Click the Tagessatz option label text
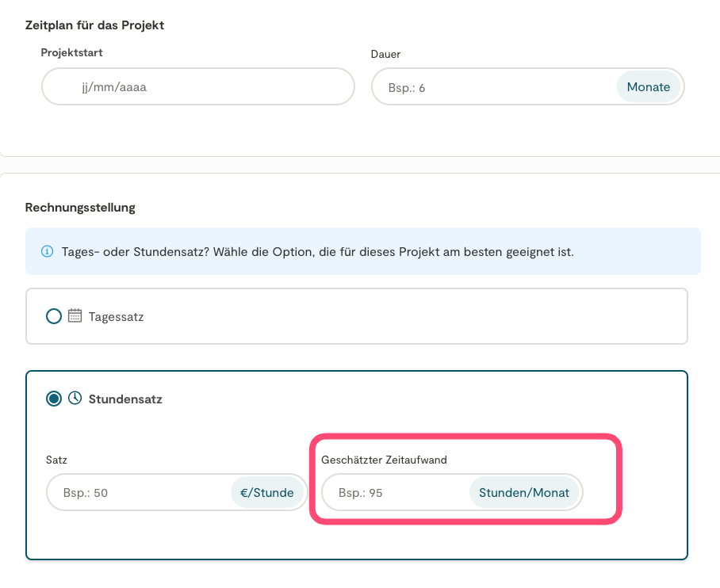720x588 pixels. pos(116,317)
